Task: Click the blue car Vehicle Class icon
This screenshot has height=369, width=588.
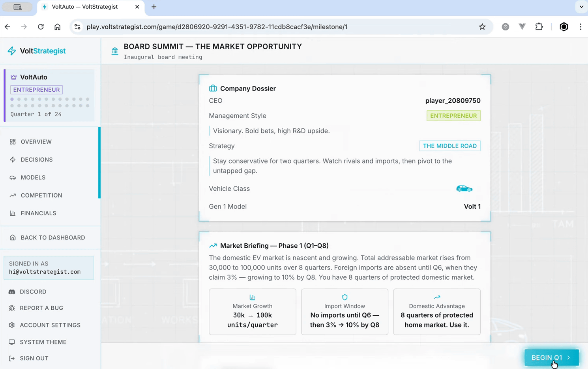Action: point(464,189)
